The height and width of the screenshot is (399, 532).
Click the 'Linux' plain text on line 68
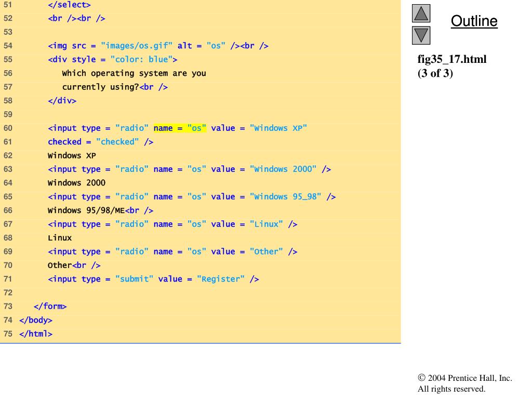tap(60, 238)
